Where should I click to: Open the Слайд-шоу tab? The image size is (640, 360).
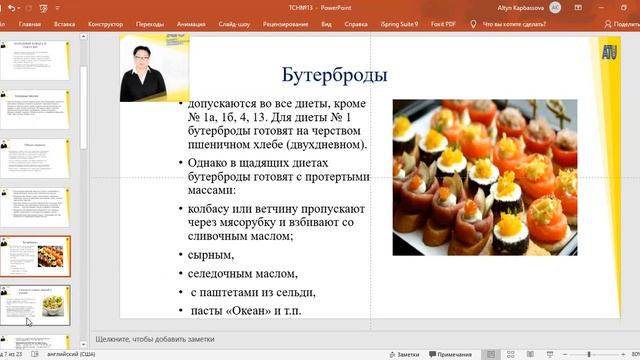(x=234, y=24)
